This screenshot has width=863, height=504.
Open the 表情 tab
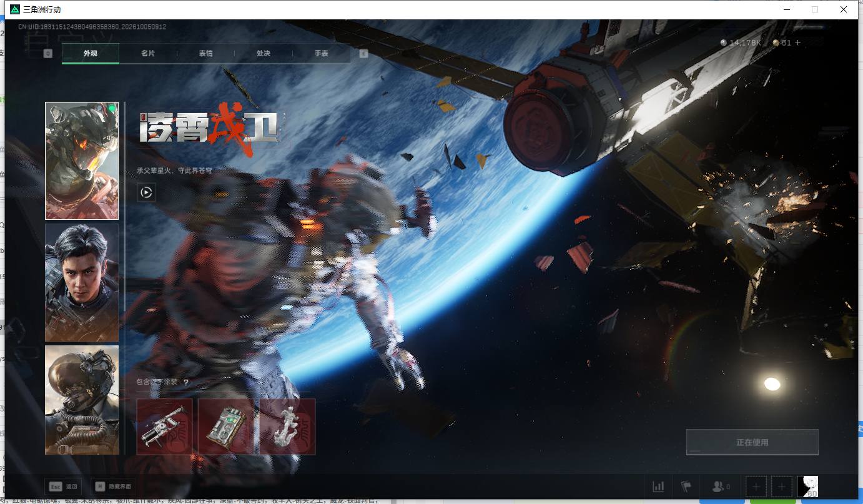(x=205, y=54)
